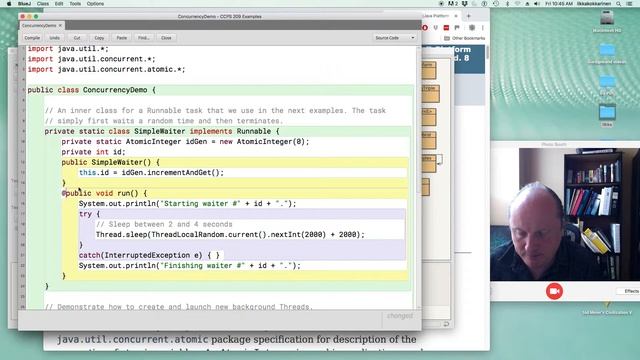Image resolution: width=640 pixels, height=360 pixels.
Task: Click the Undo toolbar button
Action: coord(54,38)
